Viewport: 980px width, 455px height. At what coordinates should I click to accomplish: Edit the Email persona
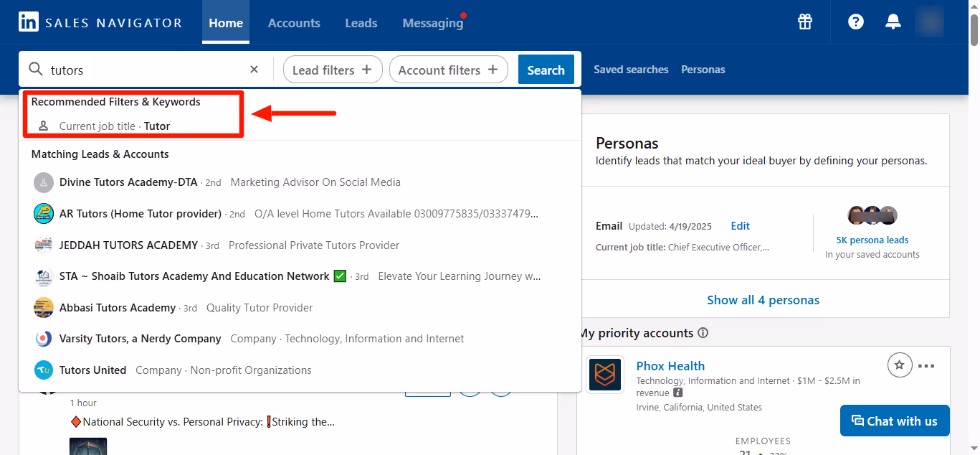[x=740, y=225]
